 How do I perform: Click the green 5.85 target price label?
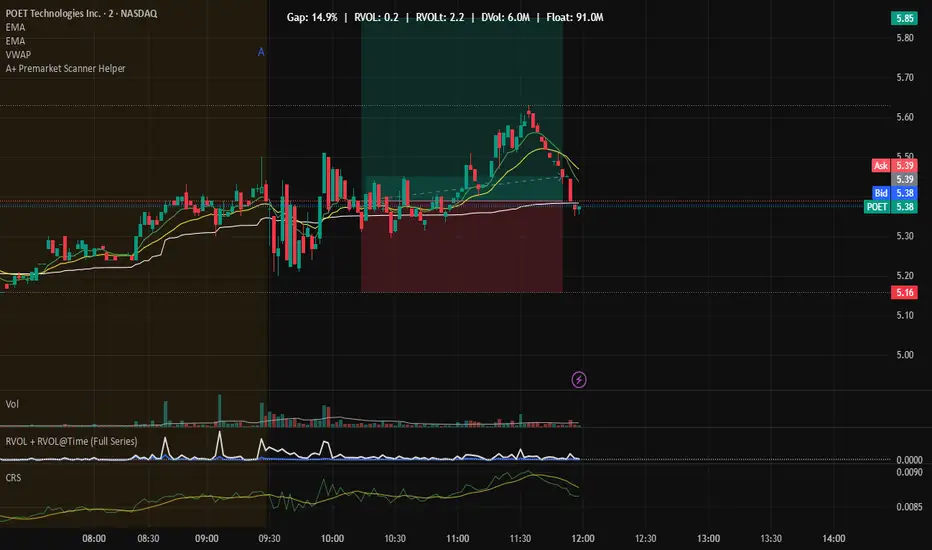coord(904,18)
